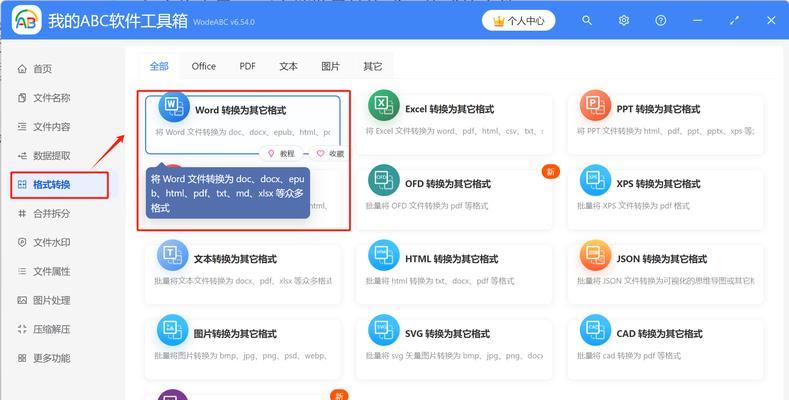Click the 更多功能 grid icon

[22, 358]
